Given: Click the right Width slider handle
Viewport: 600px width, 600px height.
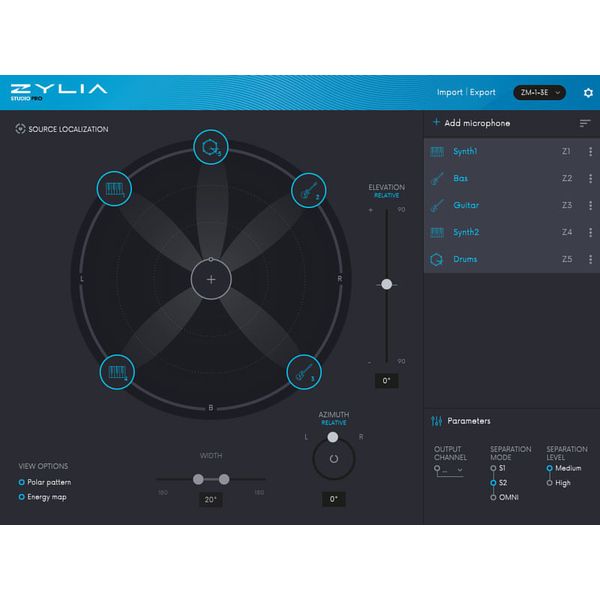Looking at the screenshot, I should [224, 479].
